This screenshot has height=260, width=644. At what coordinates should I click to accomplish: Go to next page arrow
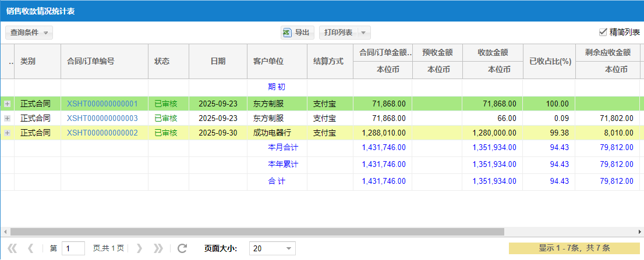(x=139, y=248)
